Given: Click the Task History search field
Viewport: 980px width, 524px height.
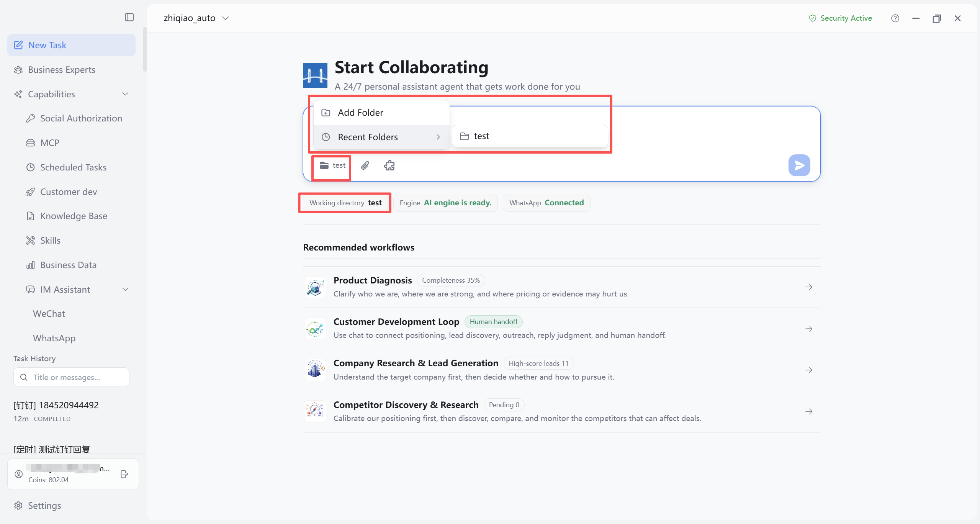Looking at the screenshot, I should tap(71, 377).
